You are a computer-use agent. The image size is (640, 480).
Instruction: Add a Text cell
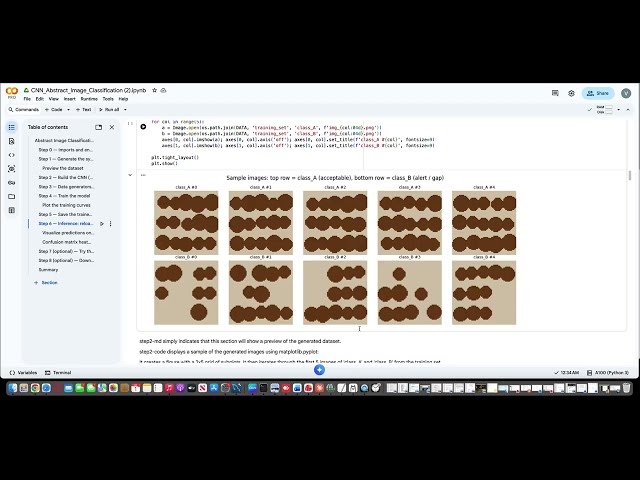pos(84,110)
